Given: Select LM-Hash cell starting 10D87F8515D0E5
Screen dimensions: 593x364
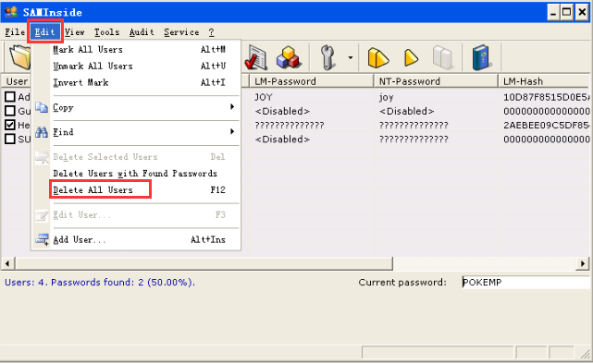Looking at the screenshot, I should tap(546, 97).
